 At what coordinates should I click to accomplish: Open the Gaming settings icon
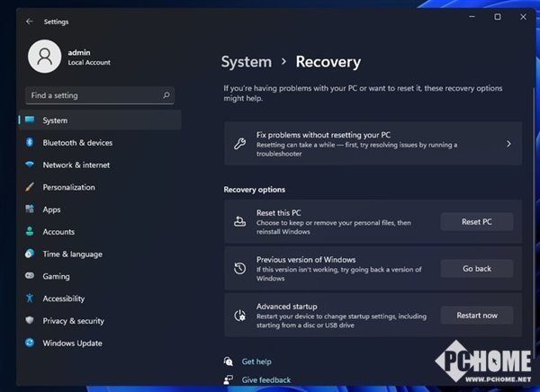[x=30, y=276]
